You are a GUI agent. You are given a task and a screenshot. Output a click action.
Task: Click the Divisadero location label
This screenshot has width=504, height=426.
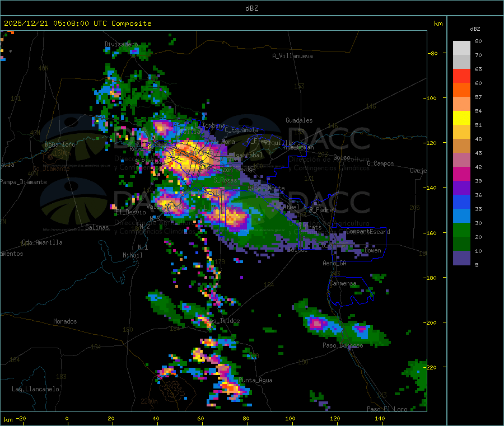[x=121, y=44]
